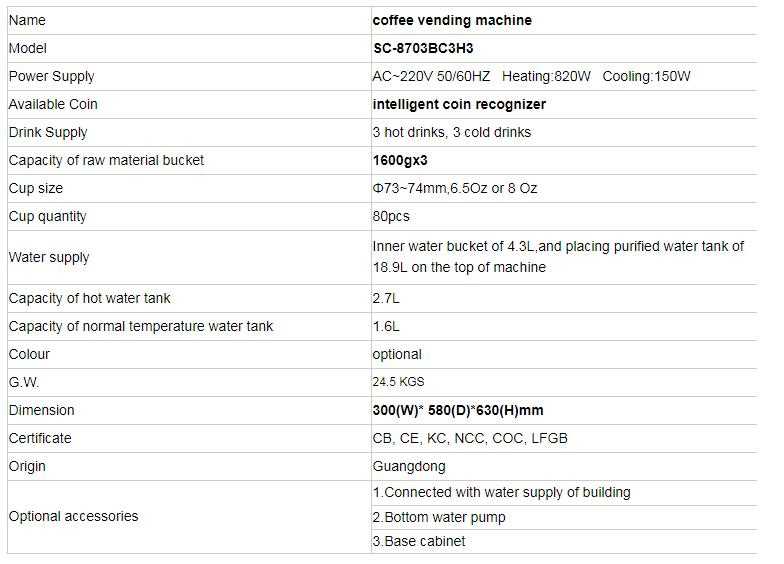Click the Drink Supply label
784x564 pixels.
point(48,132)
